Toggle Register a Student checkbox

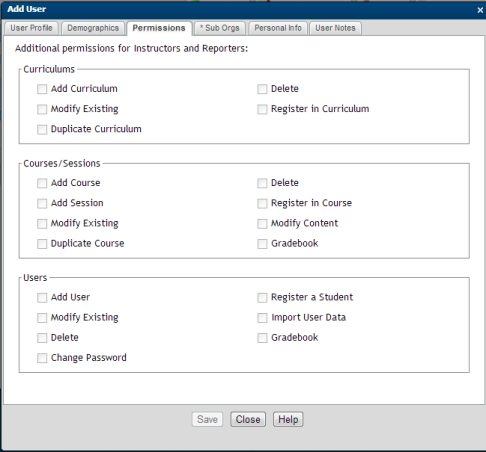262,298
